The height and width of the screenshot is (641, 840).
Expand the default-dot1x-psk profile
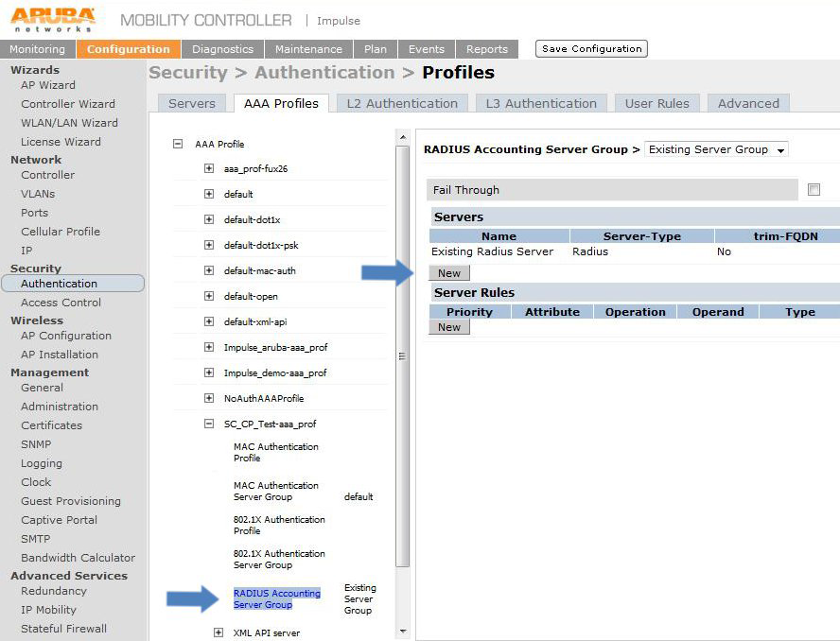209,245
